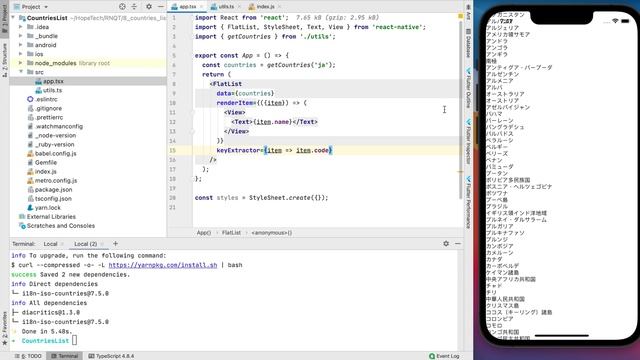Image resolution: width=640 pixels, height=360 pixels.
Task: Expand the ios folder
Action: [x=20, y=54]
